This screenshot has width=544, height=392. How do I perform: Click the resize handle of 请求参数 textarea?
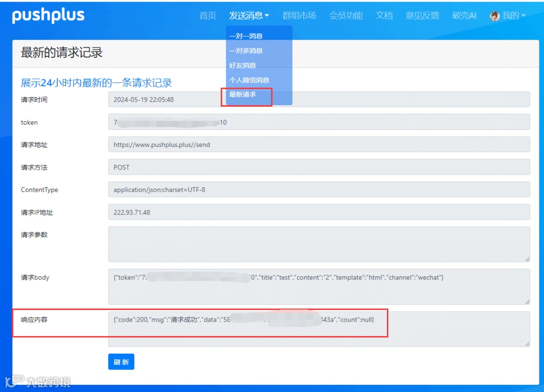[x=527, y=259]
